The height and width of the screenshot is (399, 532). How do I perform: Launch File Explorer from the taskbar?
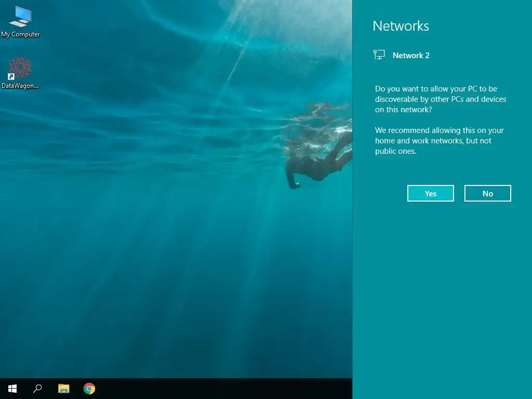coord(63,389)
